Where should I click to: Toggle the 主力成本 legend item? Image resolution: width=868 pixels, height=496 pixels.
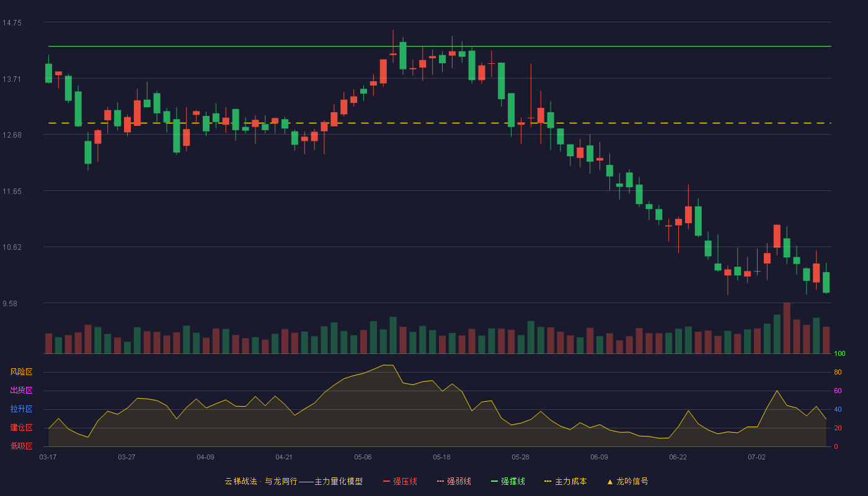565,481
